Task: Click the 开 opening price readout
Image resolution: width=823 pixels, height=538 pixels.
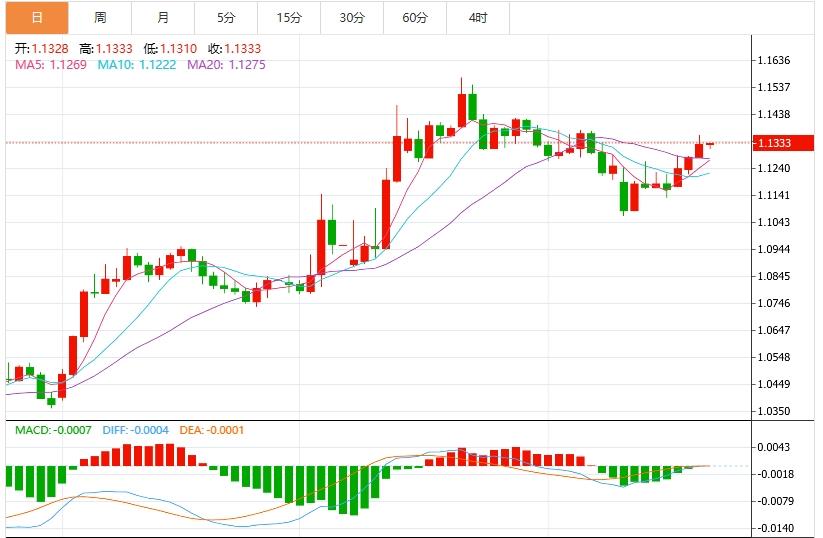Action: tap(42, 49)
